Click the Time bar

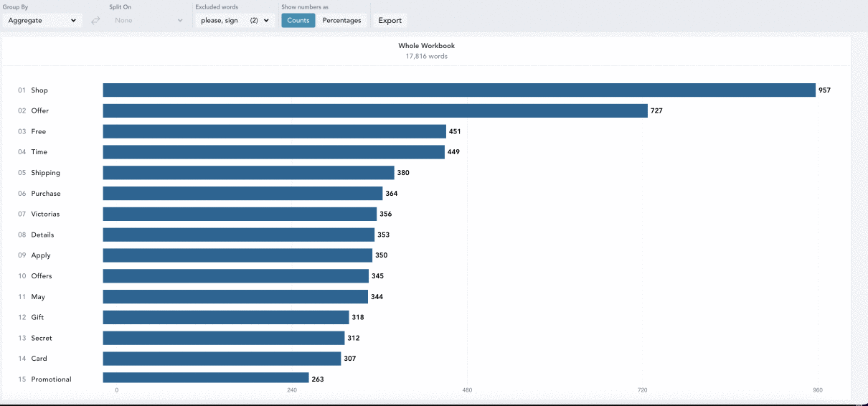pos(274,152)
